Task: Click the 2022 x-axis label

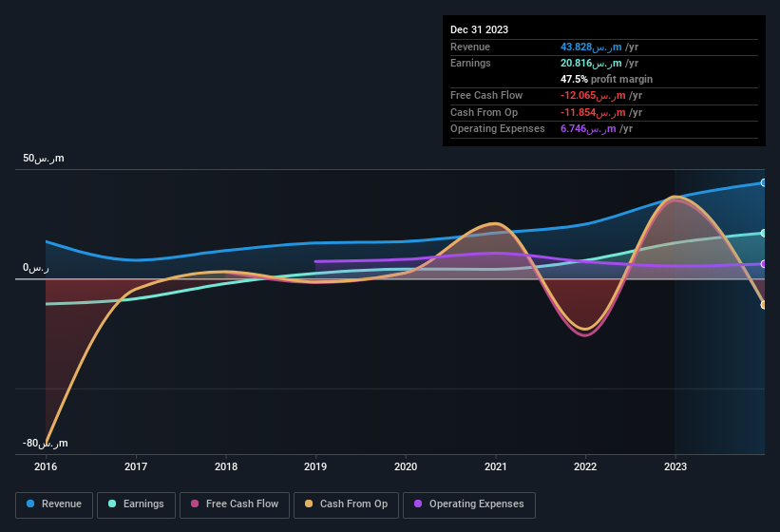Action: coord(585,466)
